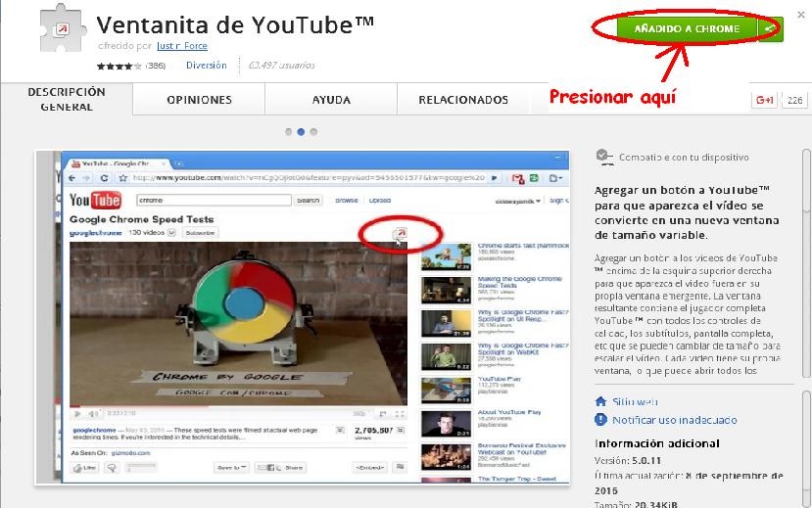Image resolution: width=812 pixels, height=508 pixels.
Task: Click the 226 count box next to G+1
Action: pos(794,100)
